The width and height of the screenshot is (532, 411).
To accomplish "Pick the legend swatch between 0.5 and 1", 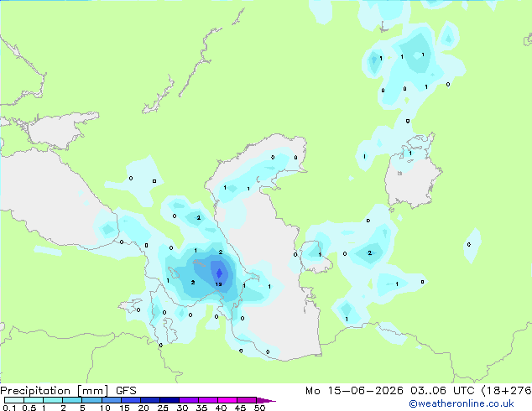I will click(x=34, y=400).
